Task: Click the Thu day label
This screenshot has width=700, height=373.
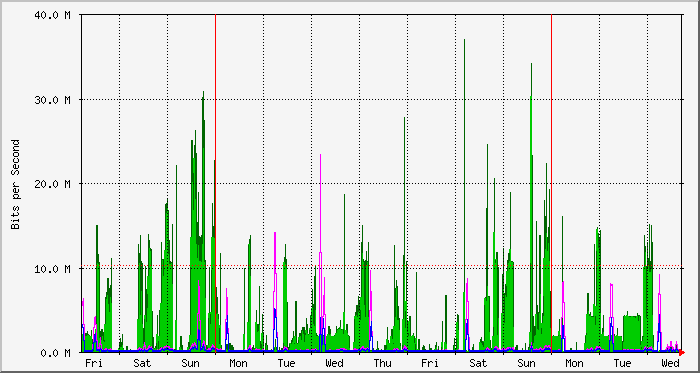Action: point(383,363)
